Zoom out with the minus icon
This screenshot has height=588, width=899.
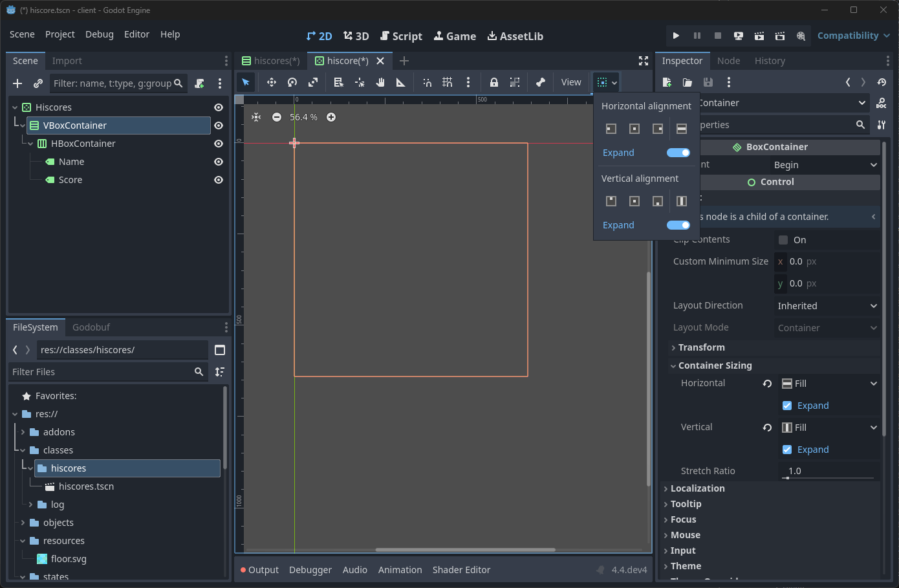click(277, 117)
